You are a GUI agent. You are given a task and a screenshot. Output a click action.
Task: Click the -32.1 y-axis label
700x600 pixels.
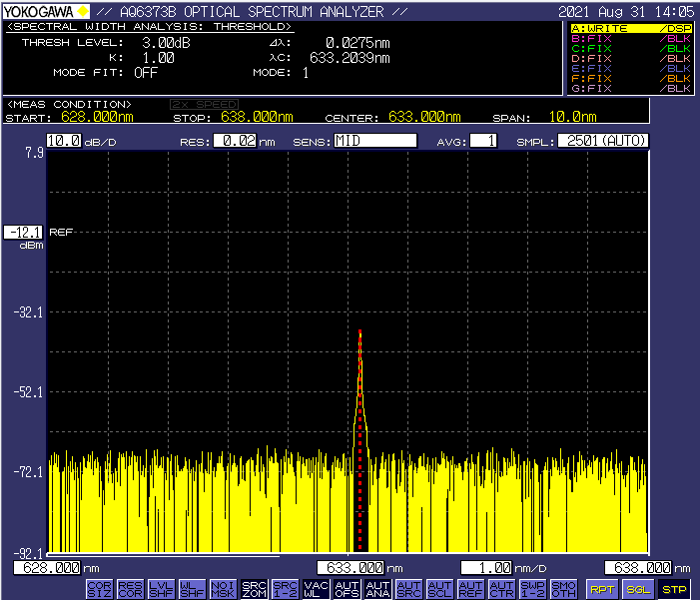[28, 312]
